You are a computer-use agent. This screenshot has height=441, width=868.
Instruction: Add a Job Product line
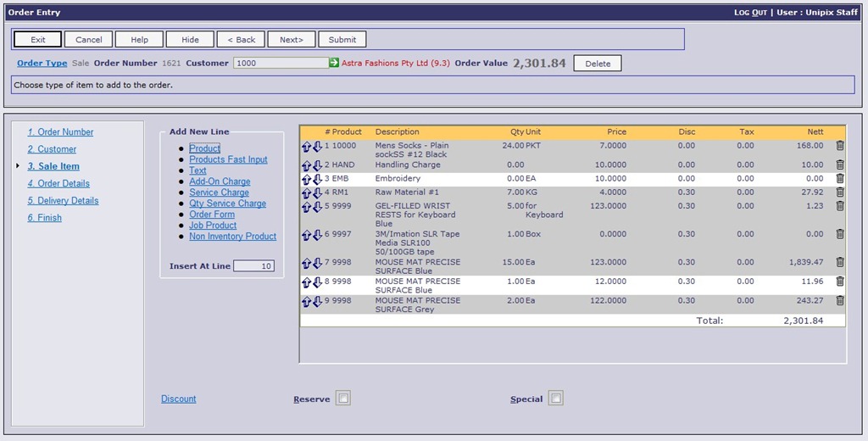coord(213,226)
